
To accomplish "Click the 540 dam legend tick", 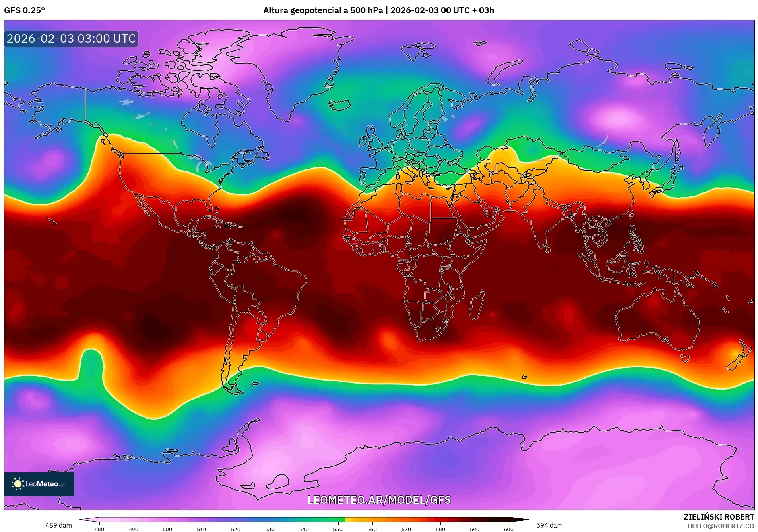I will (303, 529).
